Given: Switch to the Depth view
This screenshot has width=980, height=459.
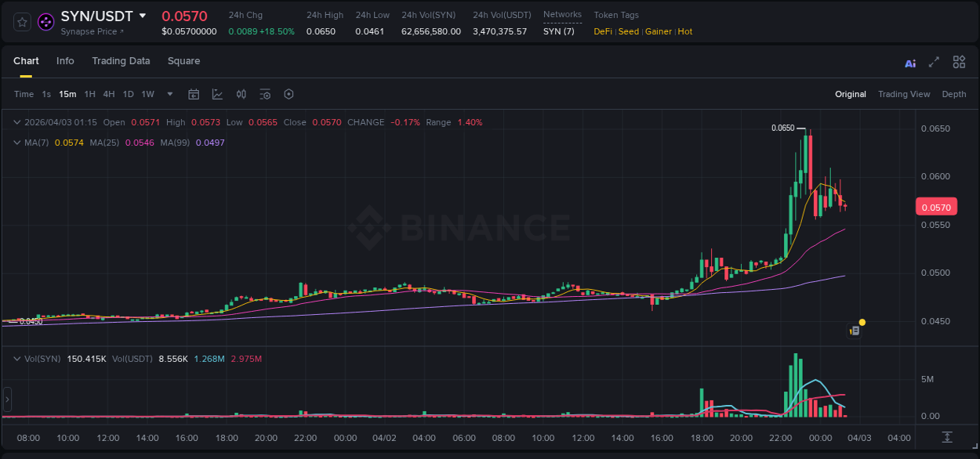Looking at the screenshot, I should [954, 94].
